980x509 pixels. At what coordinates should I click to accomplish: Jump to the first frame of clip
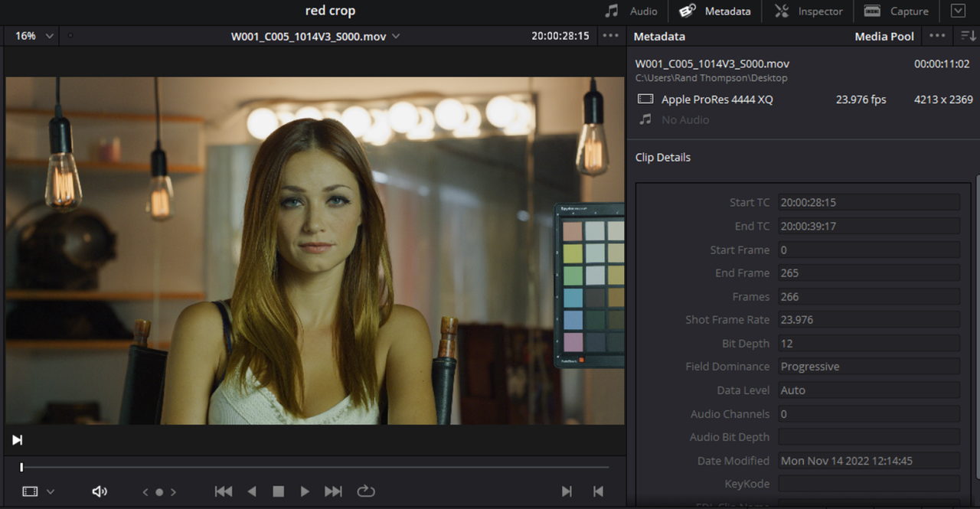(224, 491)
